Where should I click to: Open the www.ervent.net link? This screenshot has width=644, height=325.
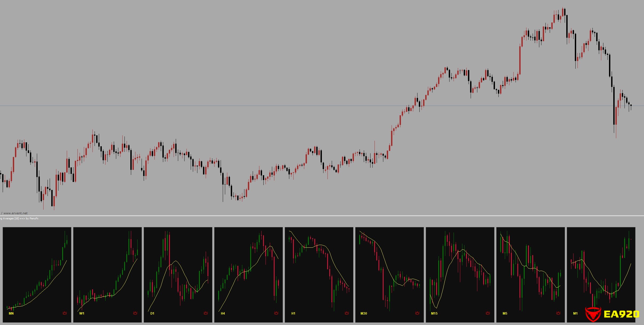tap(15, 213)
